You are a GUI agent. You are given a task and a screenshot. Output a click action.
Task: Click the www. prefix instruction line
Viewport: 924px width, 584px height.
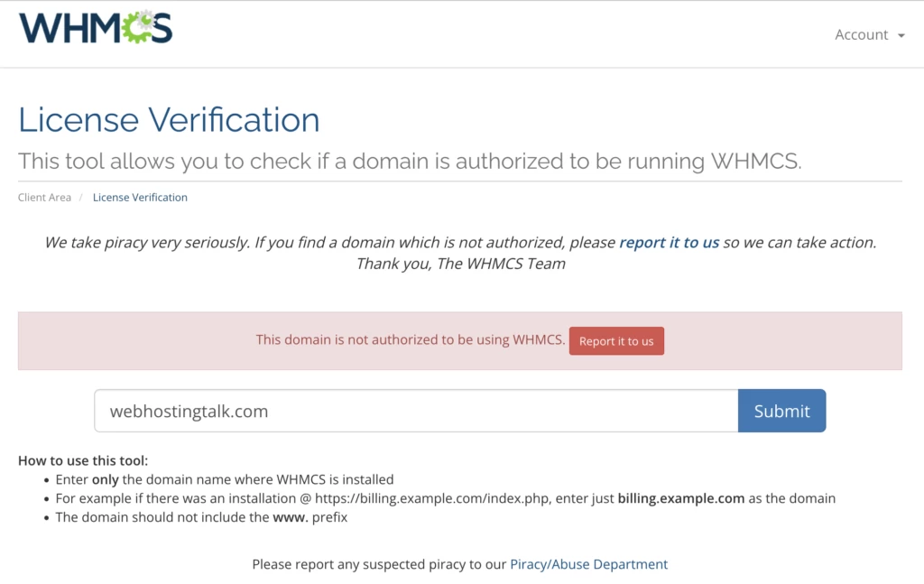pyautogui.click(x=201, y=517)
